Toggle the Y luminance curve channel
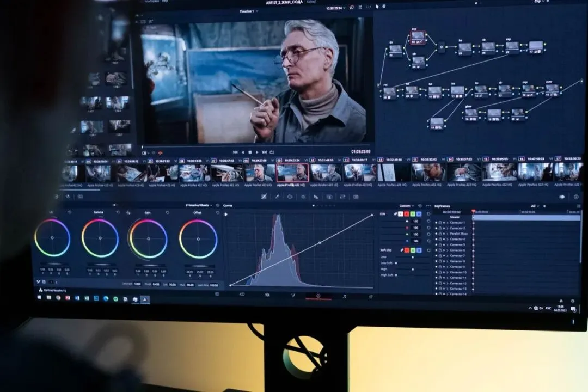The image size is (588, 392). click(x=400, y=214)
